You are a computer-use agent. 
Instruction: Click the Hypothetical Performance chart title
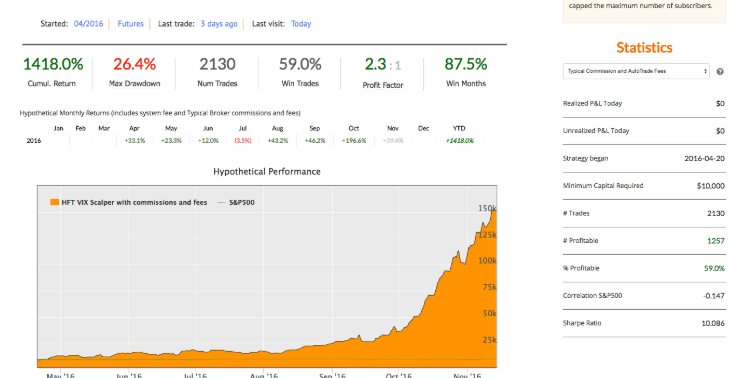point(267,171)
